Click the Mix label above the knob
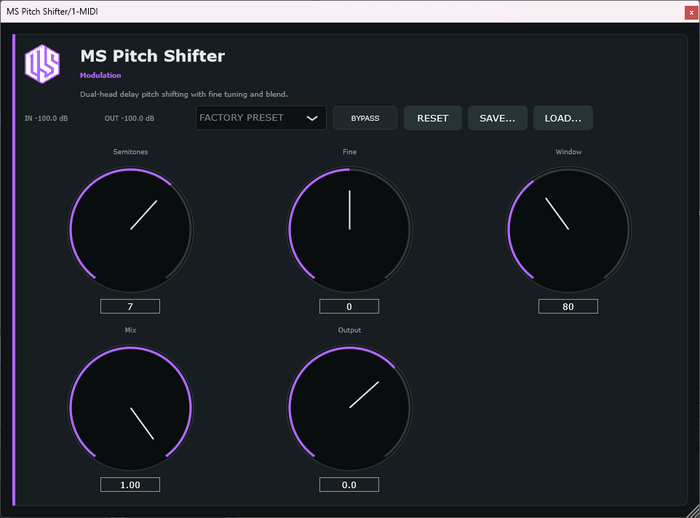Screen dimensions: 700x518 pos(130,330)
